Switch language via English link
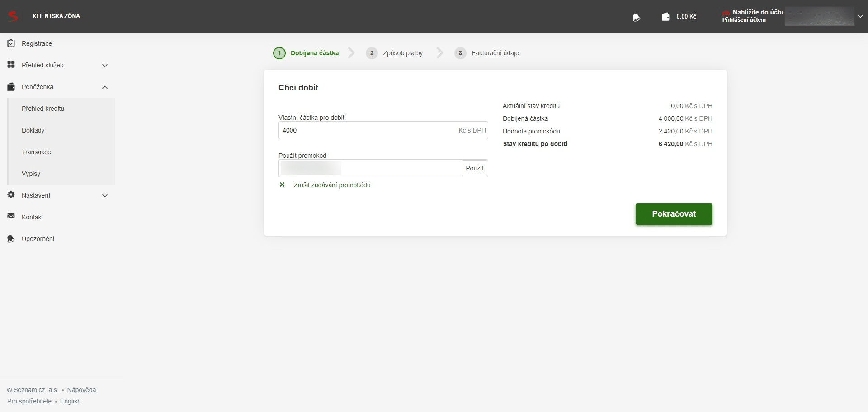 (x=70, y=401)
